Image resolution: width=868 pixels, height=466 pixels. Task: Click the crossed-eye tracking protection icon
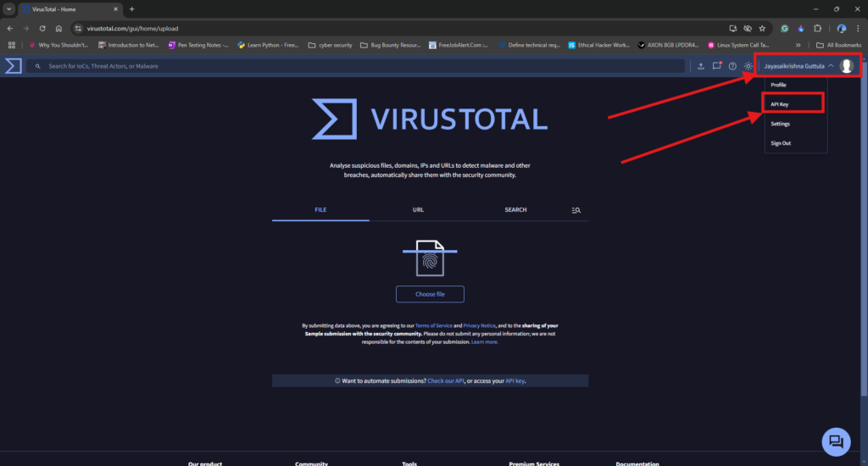click(748, 28)
